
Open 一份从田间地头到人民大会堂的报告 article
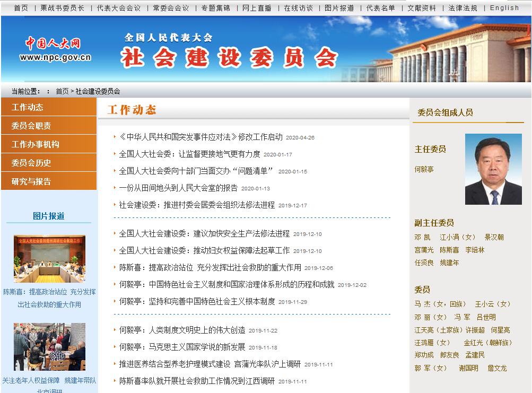pos(178,188)
